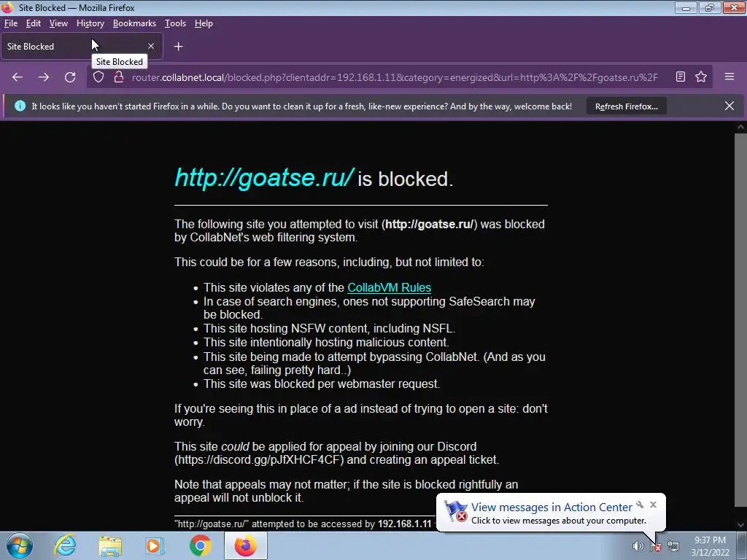Click 'This site was blocked per webmaster request.'
The height and width of the screenshot is (560, 747).
pos(322,384)
